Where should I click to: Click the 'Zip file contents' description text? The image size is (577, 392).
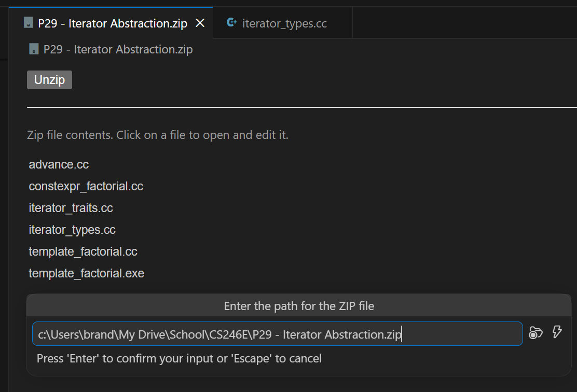(x=158, y=135)
